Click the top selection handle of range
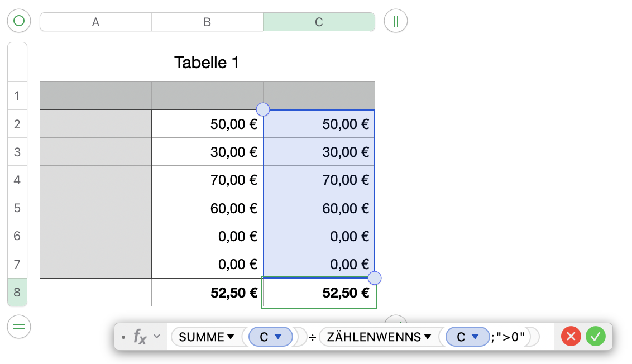Image resolution: width=632 pixels, height=364 pixels. click(x=262, y=109)
